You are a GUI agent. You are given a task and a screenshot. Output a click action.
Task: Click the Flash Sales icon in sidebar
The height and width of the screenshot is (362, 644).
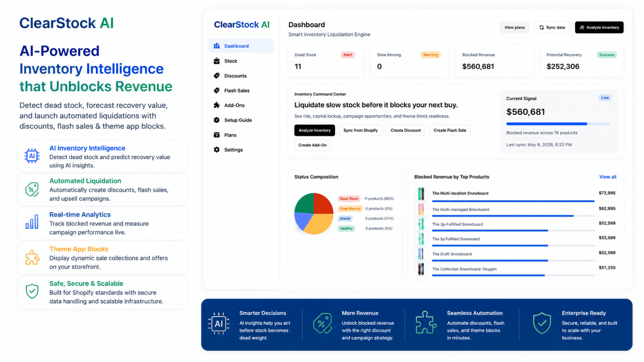(x=217, y=90)
